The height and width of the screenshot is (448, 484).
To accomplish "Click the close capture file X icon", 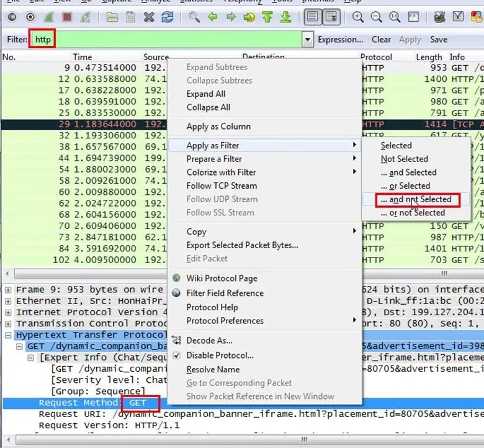I will click(149, 17).
